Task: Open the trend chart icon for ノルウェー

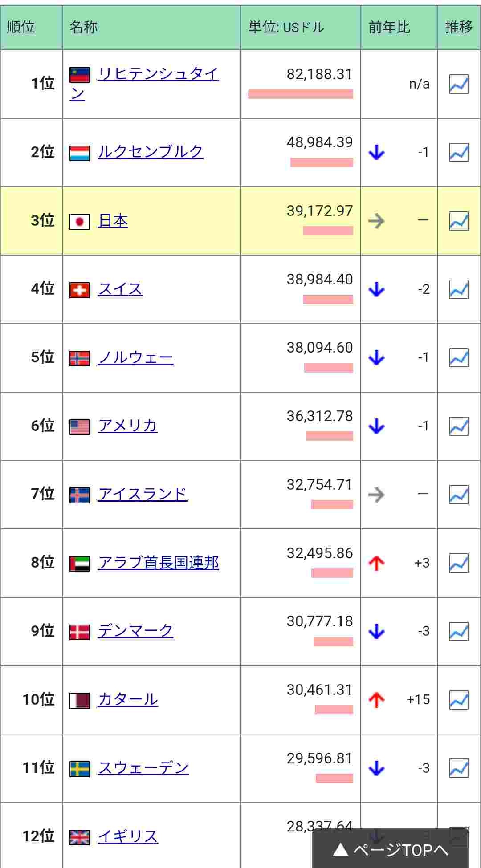Action: (x=459, y=358)
